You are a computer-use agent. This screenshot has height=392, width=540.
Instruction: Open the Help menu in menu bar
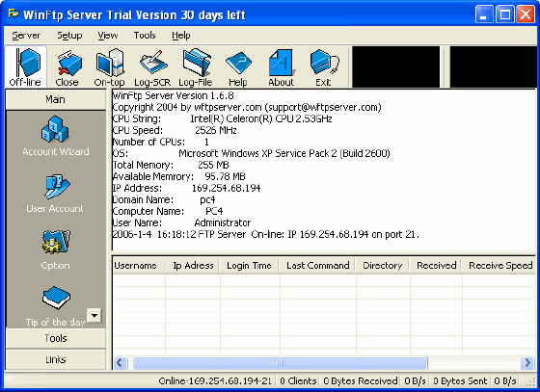coord(181,36)
